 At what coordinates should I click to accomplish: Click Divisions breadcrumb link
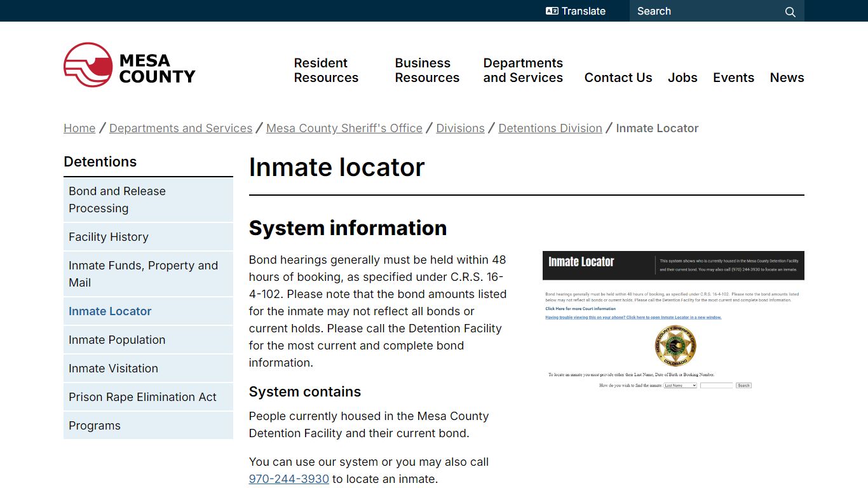pyautogui.click(x=460, y=128)
